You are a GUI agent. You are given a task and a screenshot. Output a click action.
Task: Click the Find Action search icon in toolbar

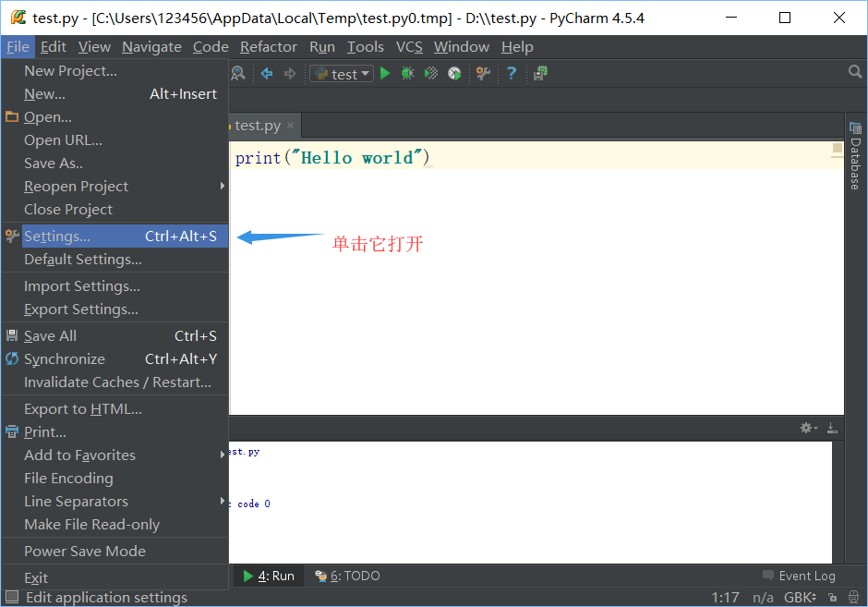[238, 73]
